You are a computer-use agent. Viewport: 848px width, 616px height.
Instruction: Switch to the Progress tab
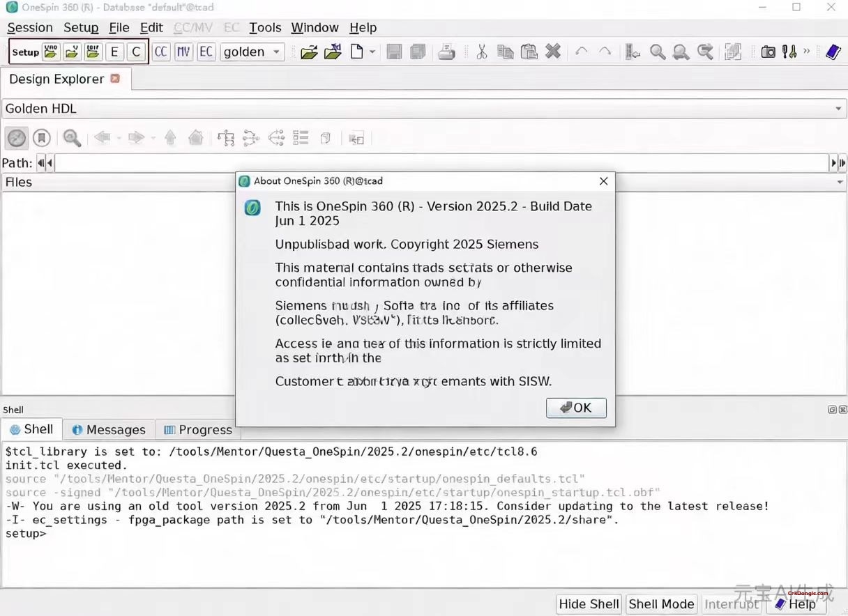197,430
